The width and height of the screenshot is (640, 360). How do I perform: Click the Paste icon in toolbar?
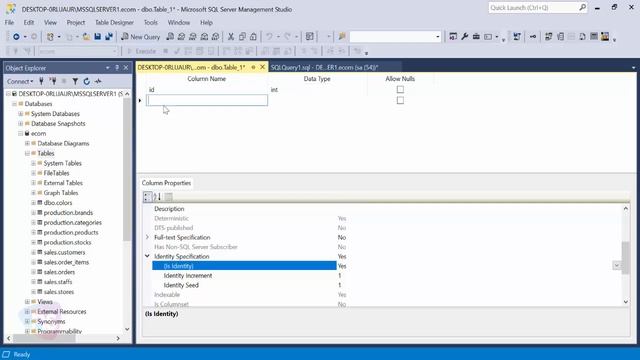(x=253, y=37)
